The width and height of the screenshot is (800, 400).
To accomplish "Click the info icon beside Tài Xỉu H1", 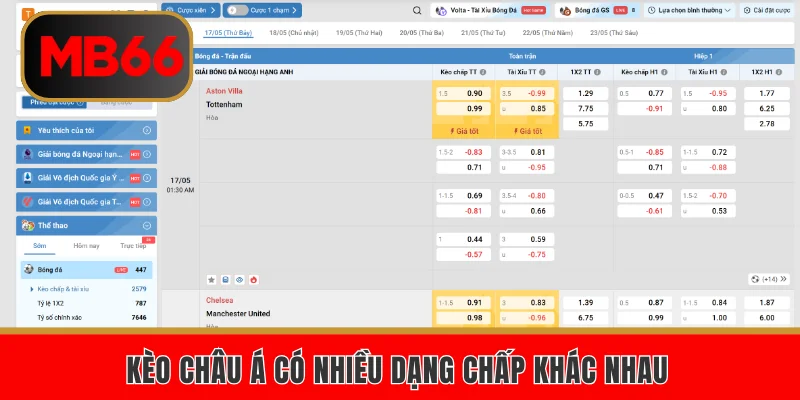I will [x=723, y=72].
